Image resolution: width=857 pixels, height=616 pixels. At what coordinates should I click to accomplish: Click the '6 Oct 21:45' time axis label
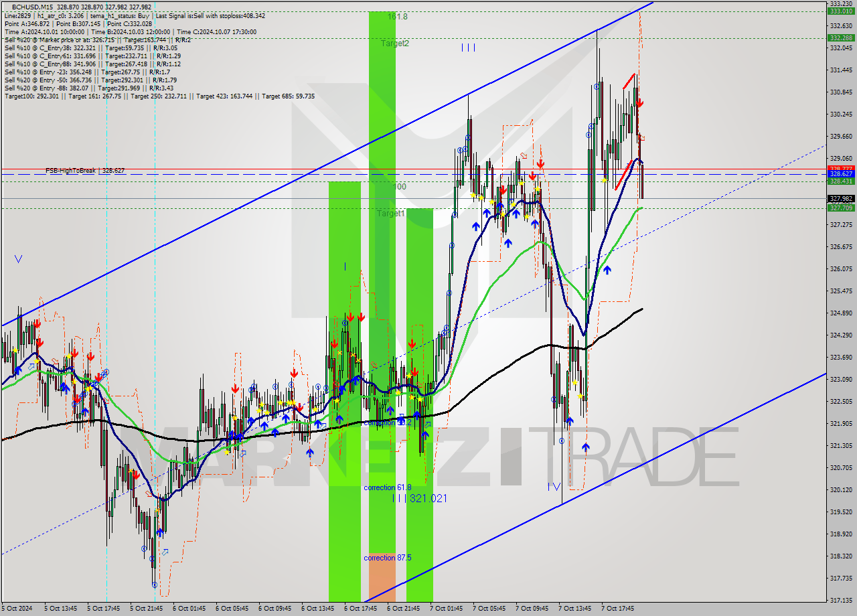click(x=404, y=609)
